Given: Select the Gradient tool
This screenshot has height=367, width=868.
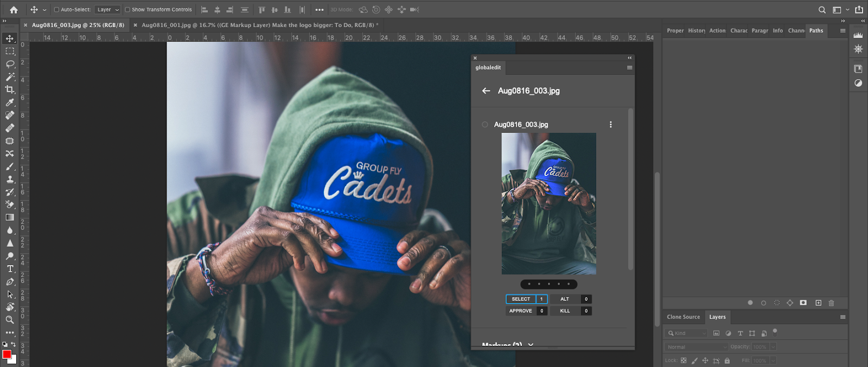Looking at the screenshot, I should [x=10, y=217].
